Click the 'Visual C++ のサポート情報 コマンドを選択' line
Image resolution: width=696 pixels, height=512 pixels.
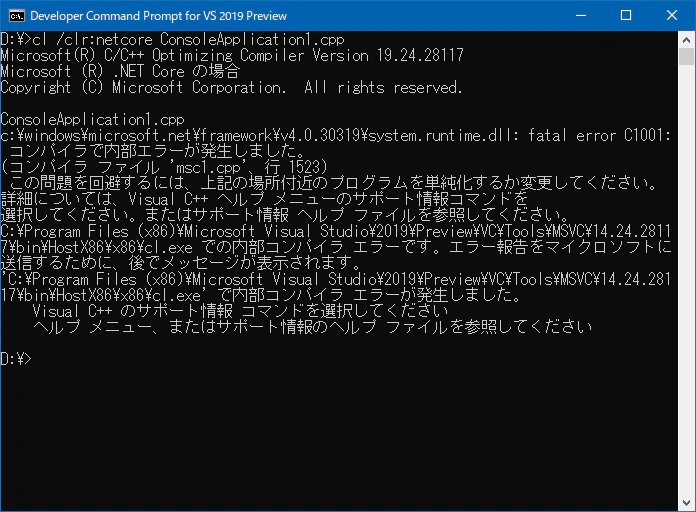(x=240, y=311)
